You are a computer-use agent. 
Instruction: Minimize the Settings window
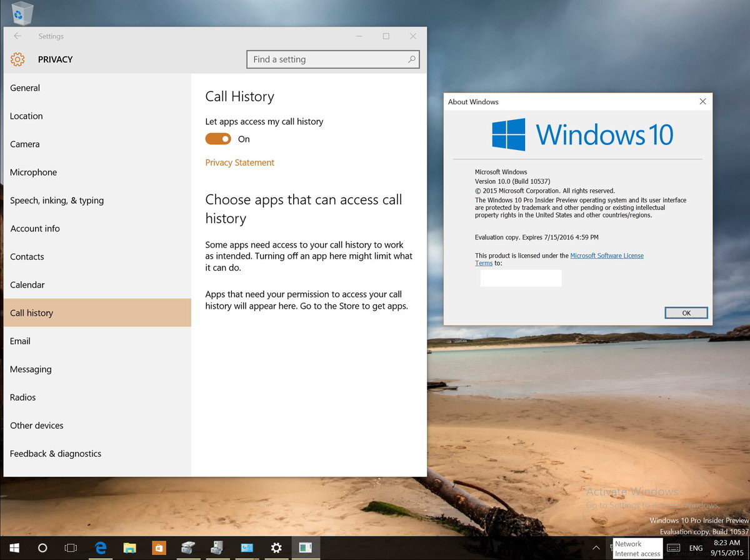point(359,36)
